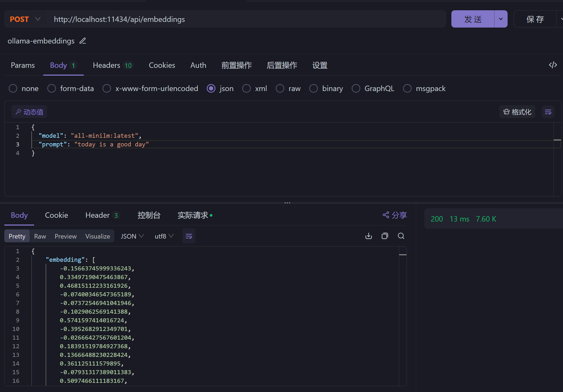Screen dimensions: 563x392
Task: Select the raw body type
Action: 280,88
